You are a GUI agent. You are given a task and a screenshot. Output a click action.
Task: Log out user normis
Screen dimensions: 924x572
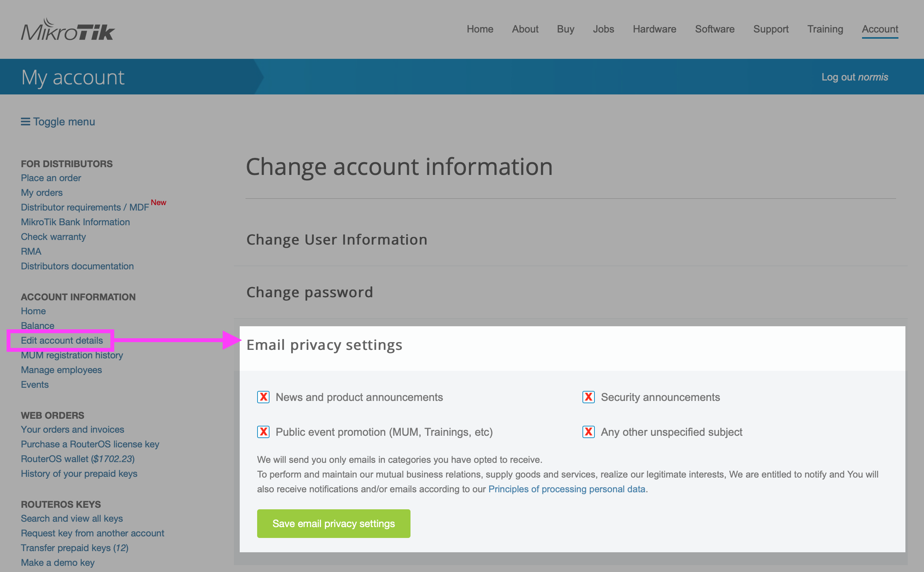click(855, 77)
